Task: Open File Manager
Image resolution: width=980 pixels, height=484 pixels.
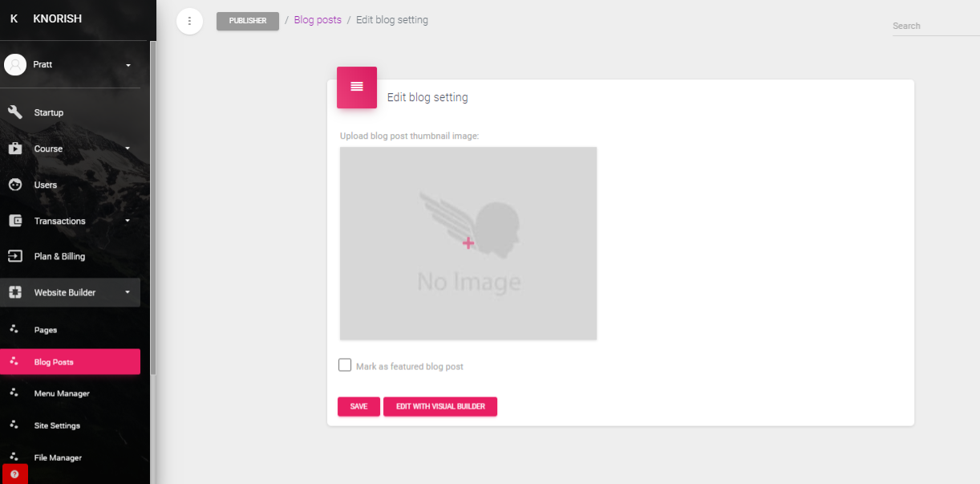Action: pos(71,458)
